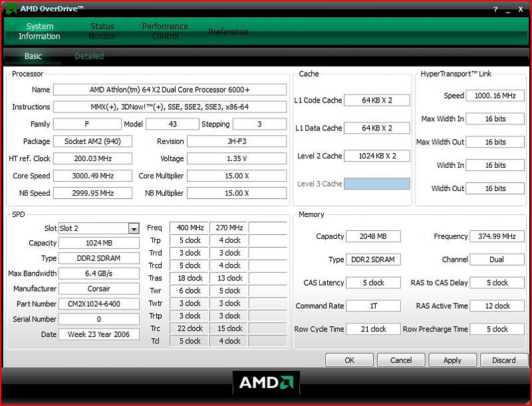Switch to the System Information tab
Image resolution: width=532 pixels, height=406 pixels.
point(40,31)
